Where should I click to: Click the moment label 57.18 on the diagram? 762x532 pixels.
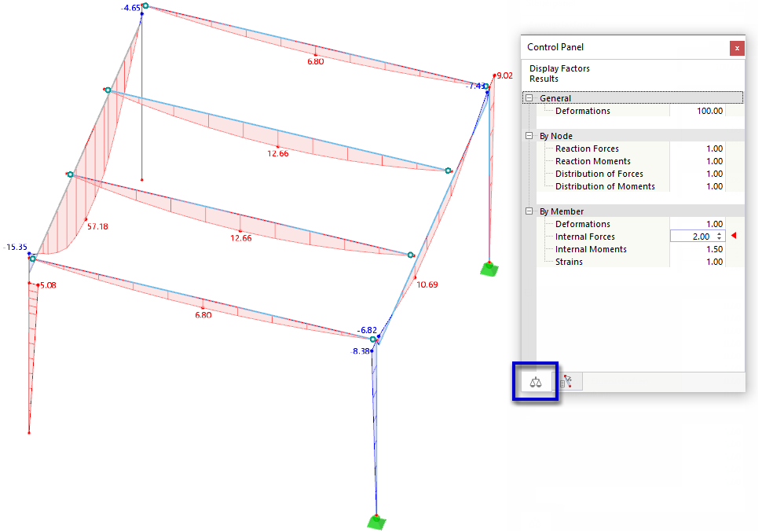click(96, 226)
